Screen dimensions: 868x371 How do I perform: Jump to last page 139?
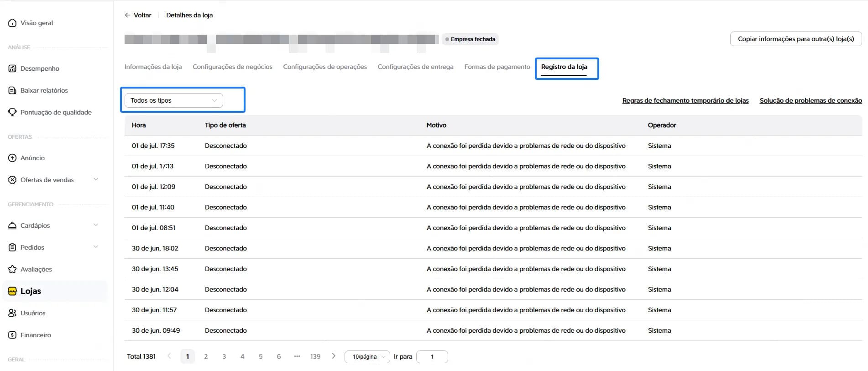[x=315, y=356]
